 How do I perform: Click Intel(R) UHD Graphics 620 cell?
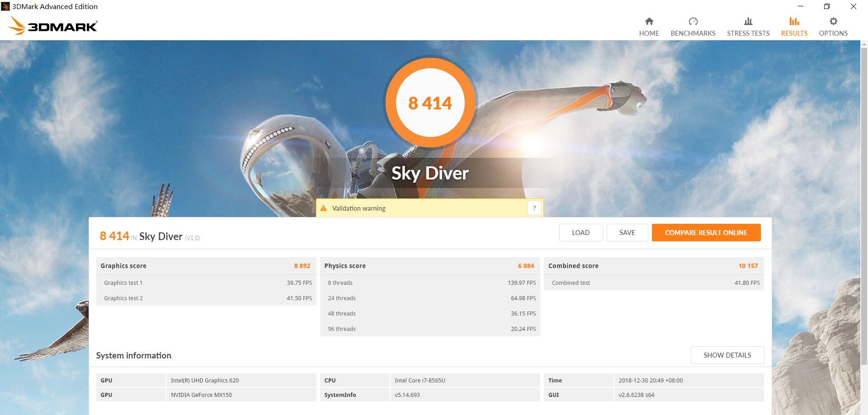pyautogui.click(x=241, y=380)
